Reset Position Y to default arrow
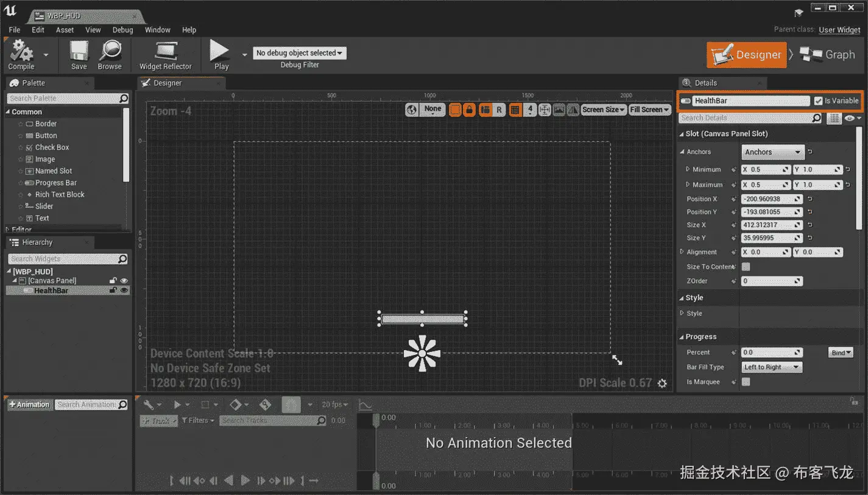Viewport: 868px width, 495px height. tap(810, 212)
